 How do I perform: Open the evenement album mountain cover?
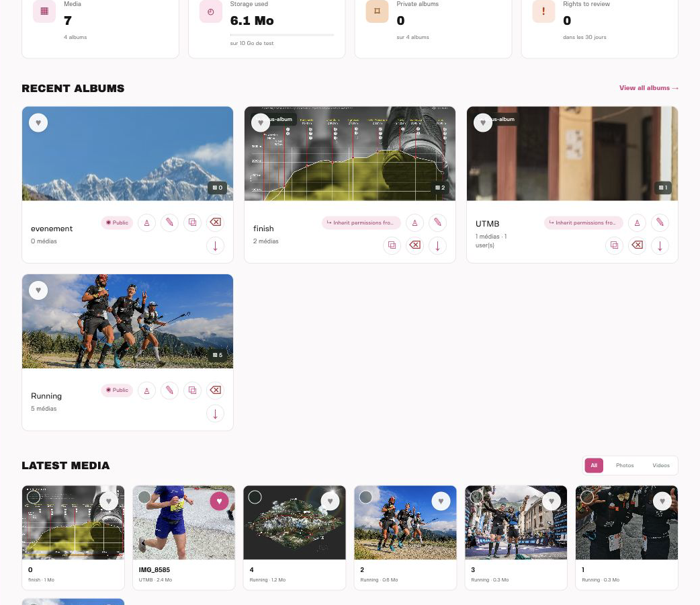(128, 154)
